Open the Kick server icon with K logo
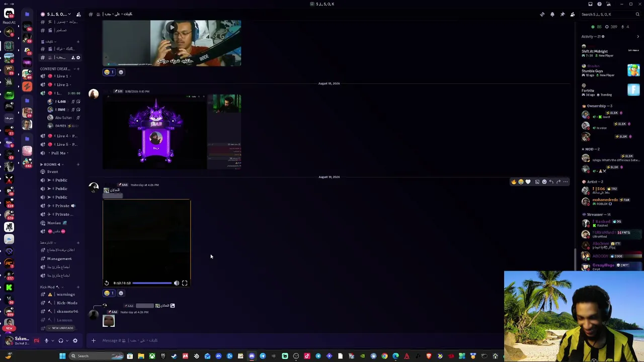644x362 pixels. tap(9, 287)
